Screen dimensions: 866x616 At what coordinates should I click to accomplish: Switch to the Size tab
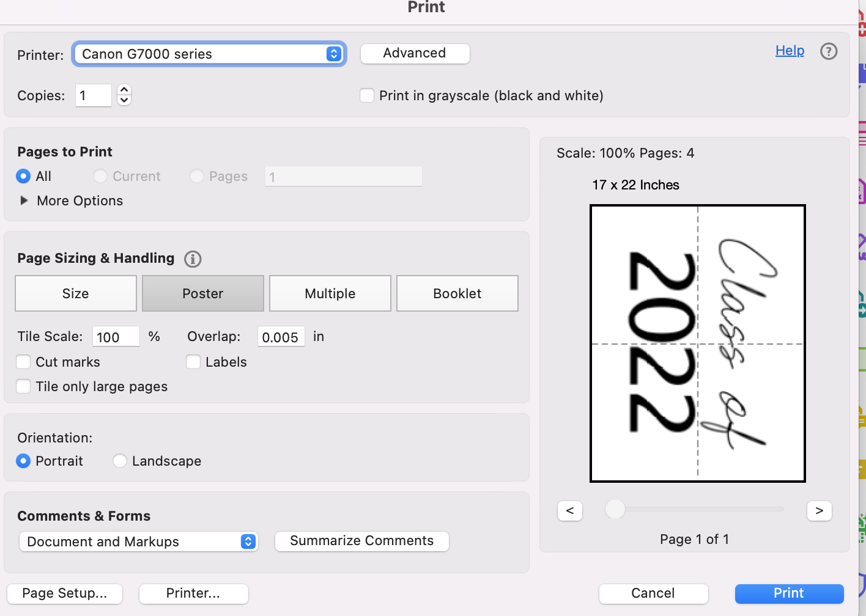pos(76,293)
